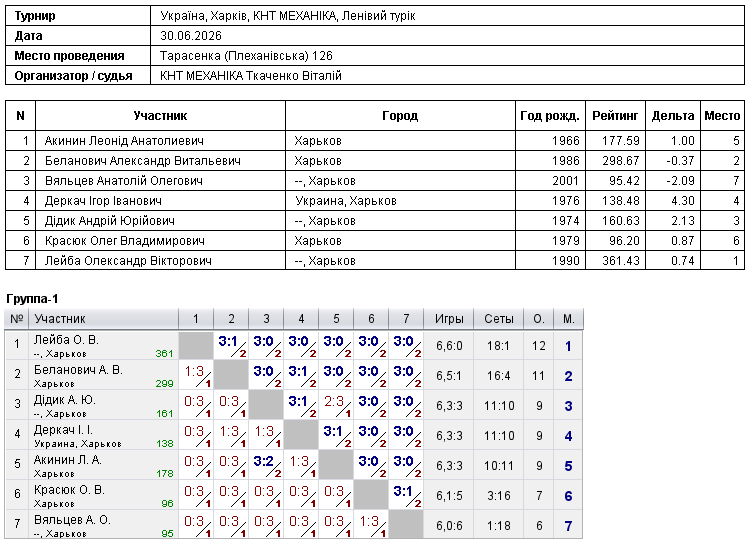Open Дідик vs Акинин 2:3 match result

pos(336,406)
